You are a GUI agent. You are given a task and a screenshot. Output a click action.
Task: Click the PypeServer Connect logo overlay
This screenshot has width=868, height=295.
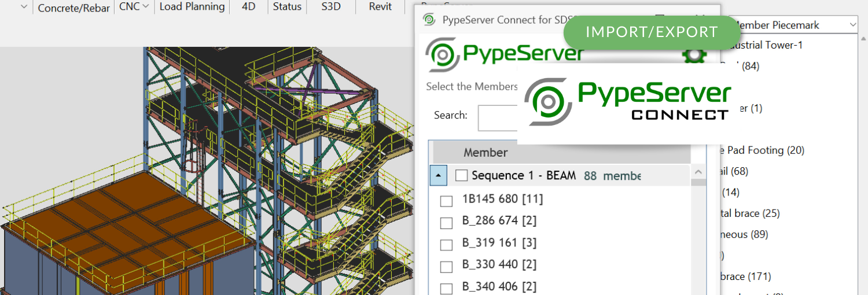[x=627, y=102]
